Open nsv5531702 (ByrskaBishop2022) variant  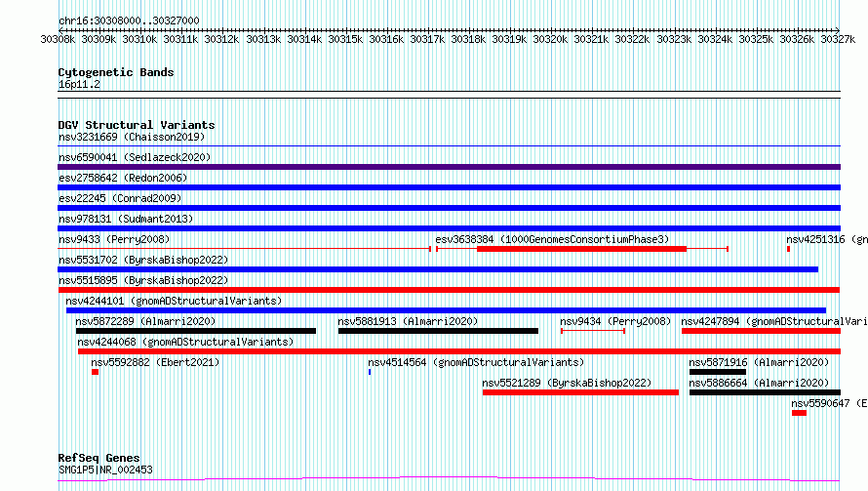coord(143,260)
